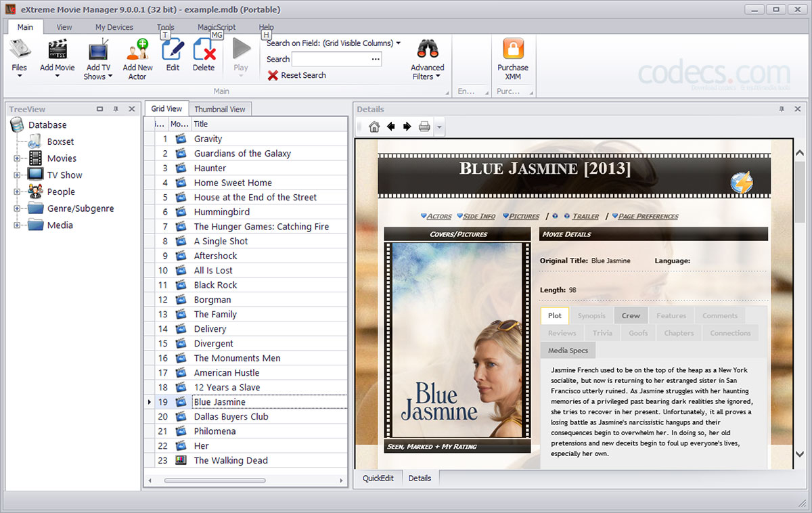Click the search box ellipsis button

(376, 60)
